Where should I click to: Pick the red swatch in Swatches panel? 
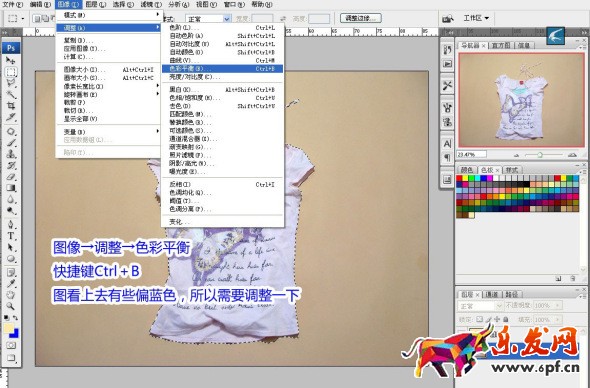point(459,178)
